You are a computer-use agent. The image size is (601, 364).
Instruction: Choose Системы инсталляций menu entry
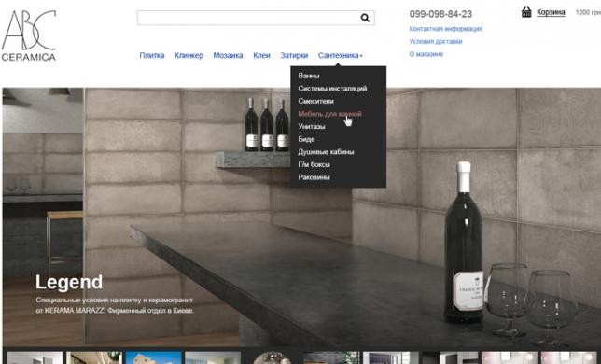[x=332, y=89]
